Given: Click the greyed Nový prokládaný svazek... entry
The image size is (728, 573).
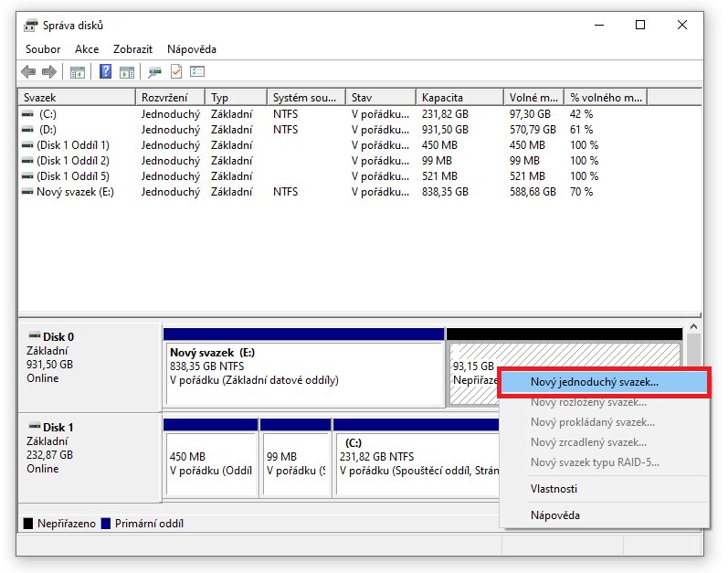Looking at the screenshot, I should (x=604, y=422).
